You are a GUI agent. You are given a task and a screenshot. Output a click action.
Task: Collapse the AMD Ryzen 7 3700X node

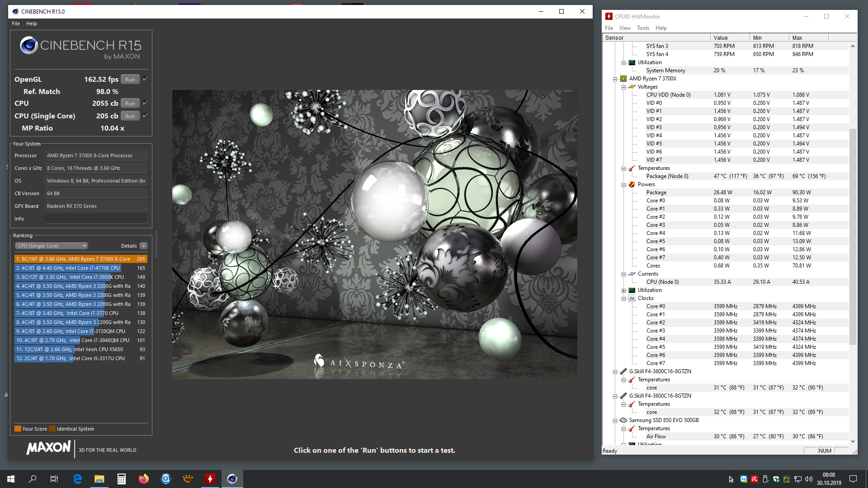(615, 79)
